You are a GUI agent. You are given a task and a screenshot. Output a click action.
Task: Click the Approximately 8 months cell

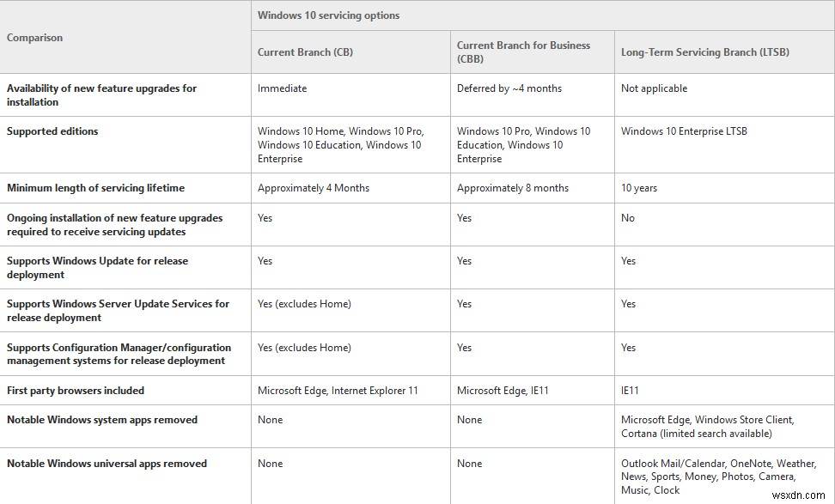point(512,188)
